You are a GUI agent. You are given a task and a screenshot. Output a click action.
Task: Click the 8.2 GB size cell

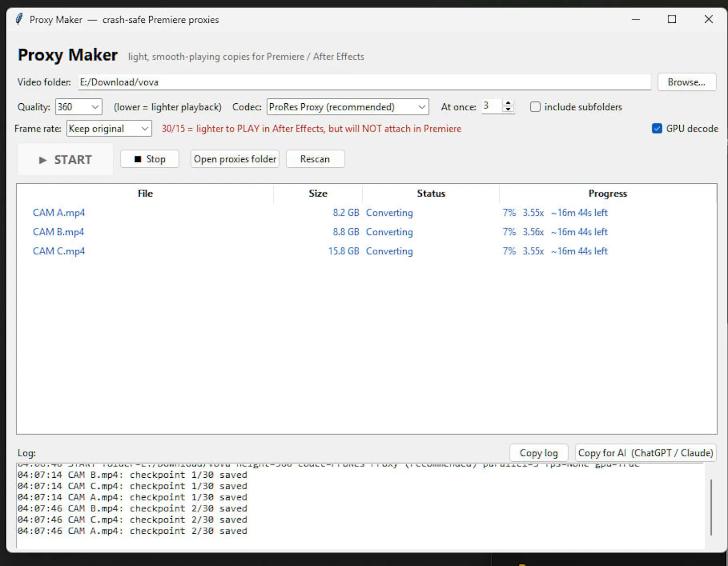pyautogui.click(x=346, y=212)
